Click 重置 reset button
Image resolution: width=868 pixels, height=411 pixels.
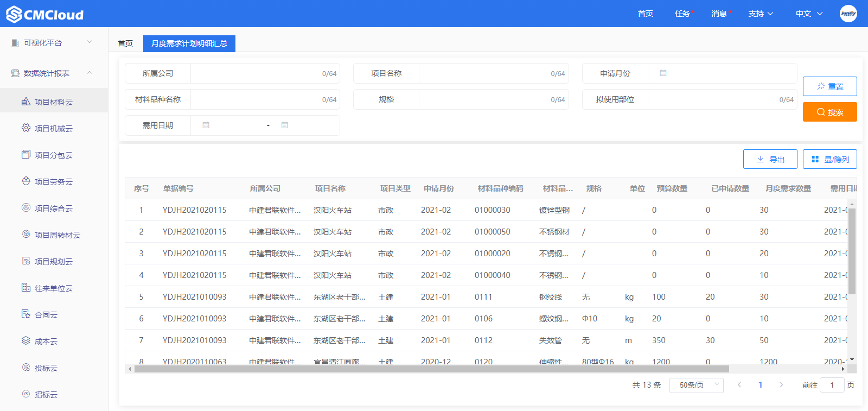coord(830,86)
